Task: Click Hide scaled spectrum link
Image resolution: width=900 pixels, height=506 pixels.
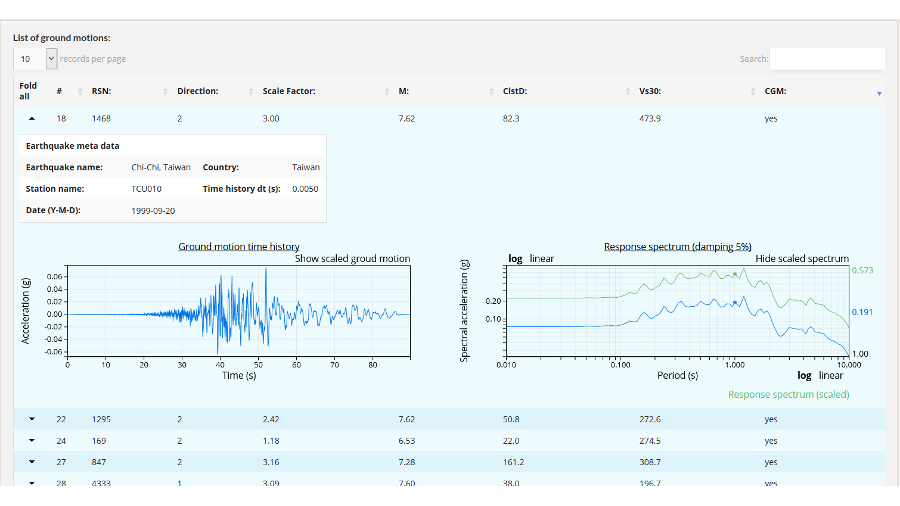Action: [x=801, y=258]
